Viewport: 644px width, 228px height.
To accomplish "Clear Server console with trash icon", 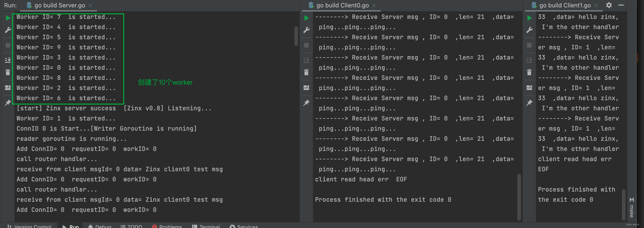I will click(x=8, y=72).
